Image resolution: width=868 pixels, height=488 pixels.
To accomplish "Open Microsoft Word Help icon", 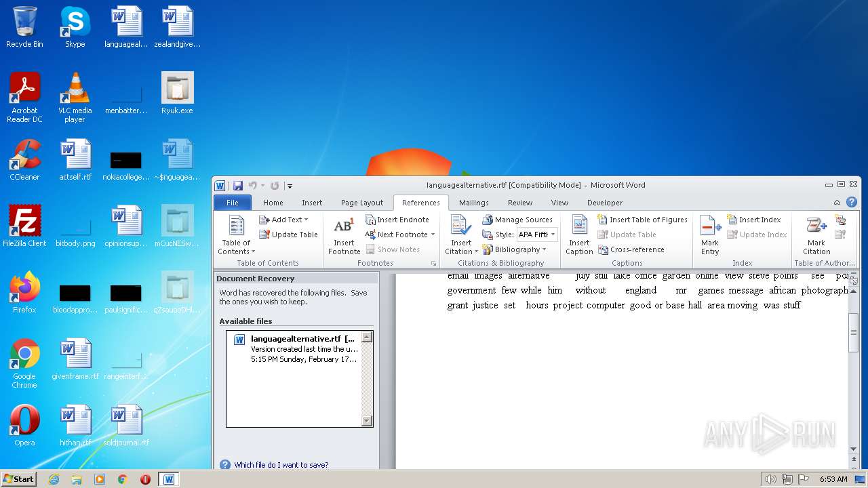I will 851,203.
